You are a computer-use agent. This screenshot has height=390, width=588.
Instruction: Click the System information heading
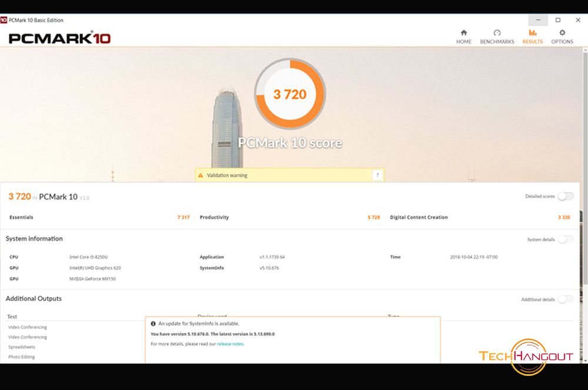click(34, 238)
